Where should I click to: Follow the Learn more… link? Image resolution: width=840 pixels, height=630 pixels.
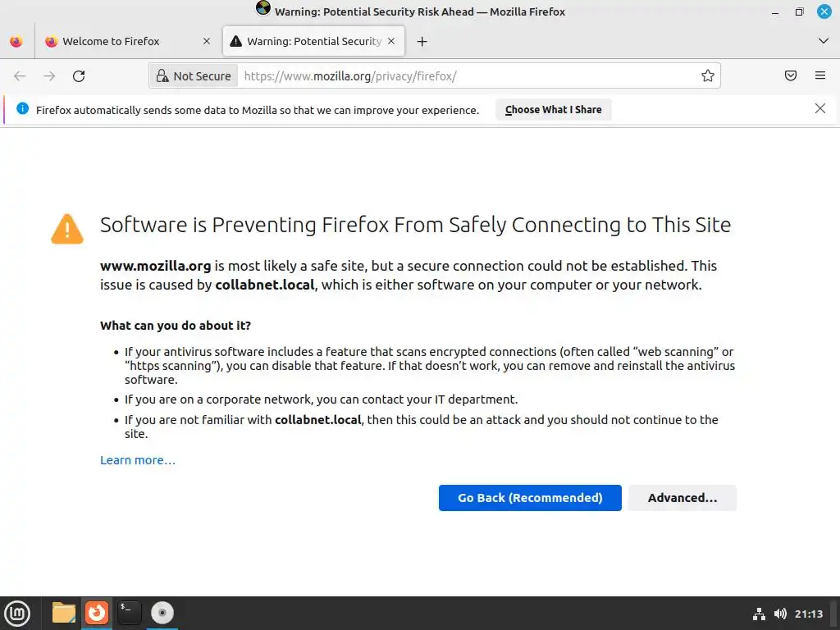138,460
